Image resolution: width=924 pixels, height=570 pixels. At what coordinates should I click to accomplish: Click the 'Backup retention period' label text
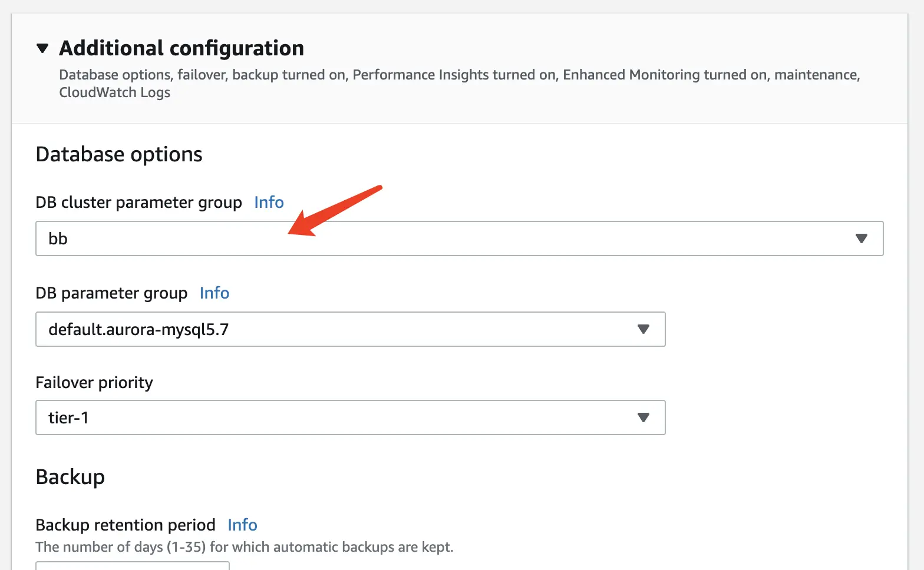pos(126,525)
